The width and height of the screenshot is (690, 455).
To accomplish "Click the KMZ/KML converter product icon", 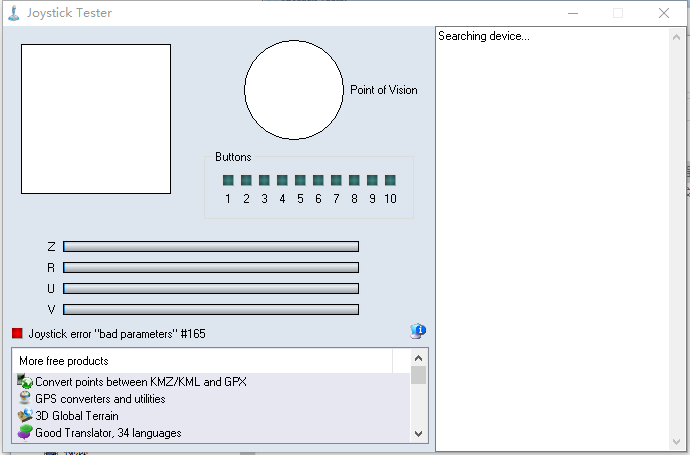I will tap(25, 381).
